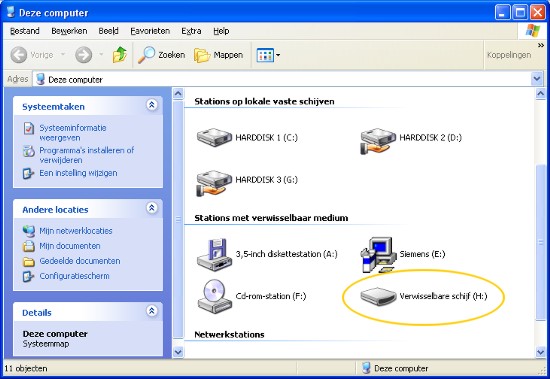
Task: Click the Gedeelde documenten folder icon
Action: [29, 261]
